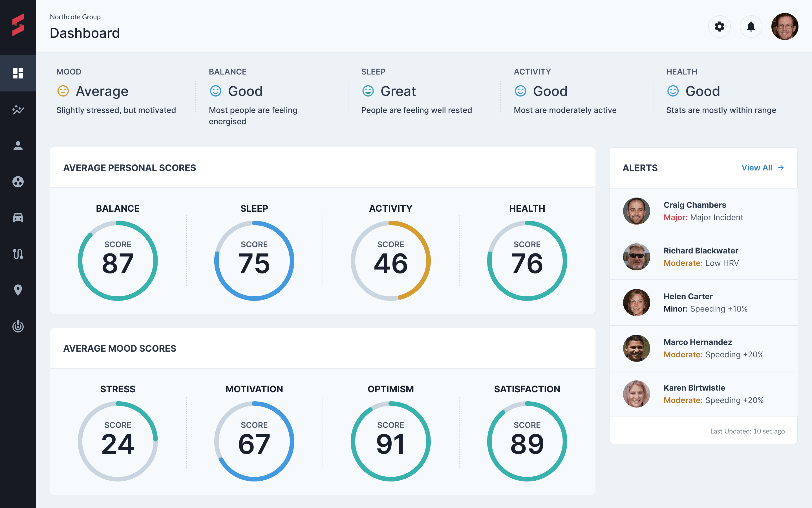The width and height of the screenshot is (812, 508).
Task: Click the Dashboard page title
Action: (85, 33)
